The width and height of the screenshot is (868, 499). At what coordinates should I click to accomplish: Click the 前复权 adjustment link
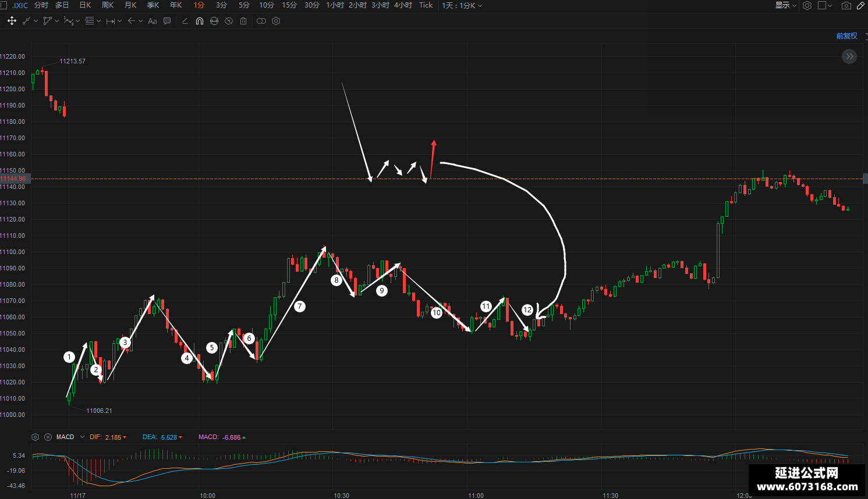pyautogui.click(x=846, y=36)
